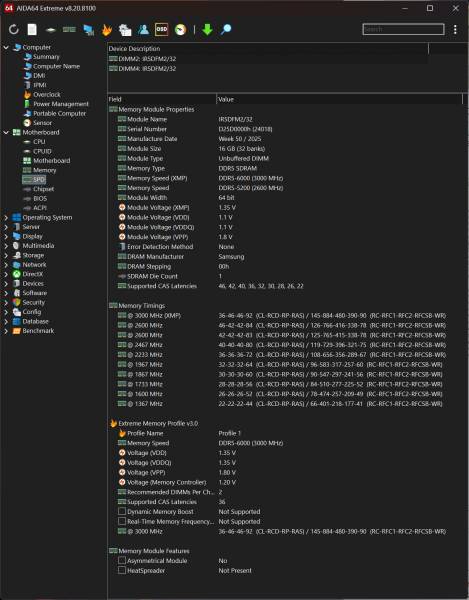Click the Motherboard chip toolbar icon
Screen dimensions: 469x600
tap(50, 29)
